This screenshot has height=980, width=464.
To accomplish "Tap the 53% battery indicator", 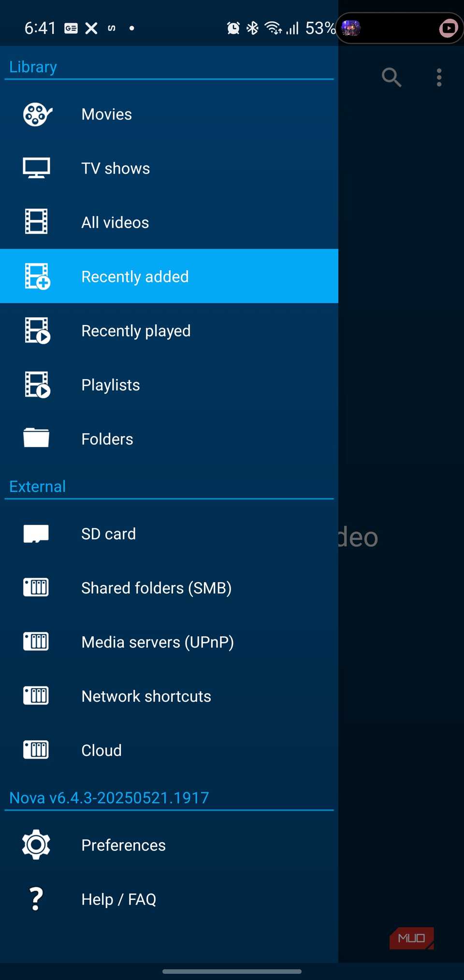I will click(320, 29).
